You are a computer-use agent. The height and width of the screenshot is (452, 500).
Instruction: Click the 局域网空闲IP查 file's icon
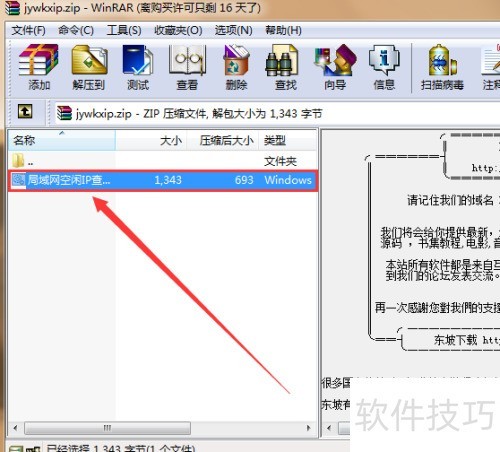[19, 180]
